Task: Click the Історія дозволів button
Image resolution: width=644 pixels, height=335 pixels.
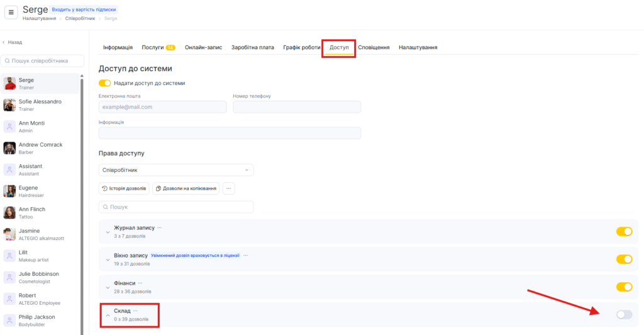Action: pyautogui.click(x=124, y=188)
